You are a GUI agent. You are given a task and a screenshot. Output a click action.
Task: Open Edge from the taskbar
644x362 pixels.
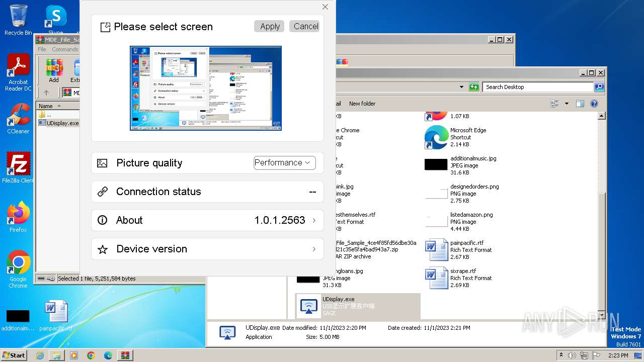click(x=108, y=355)
